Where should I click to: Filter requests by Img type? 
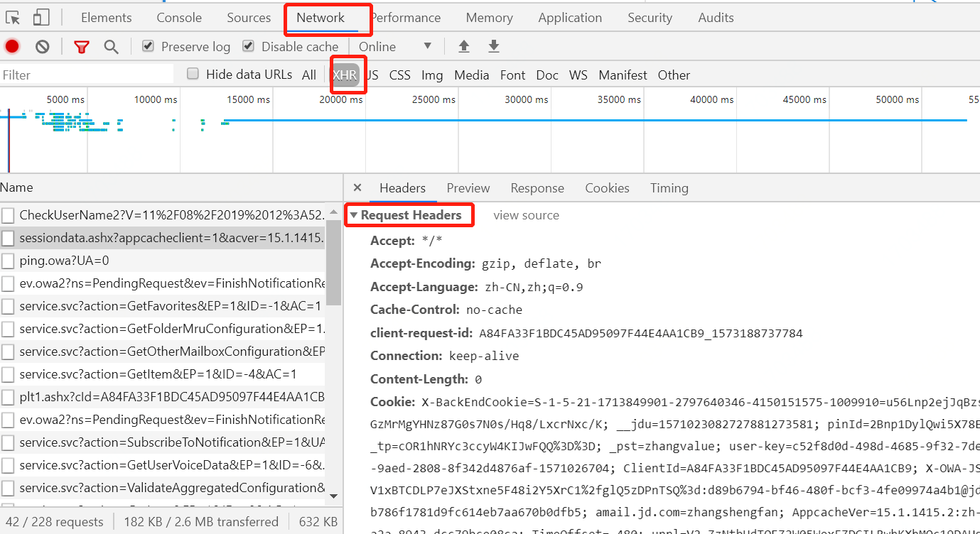432,75
